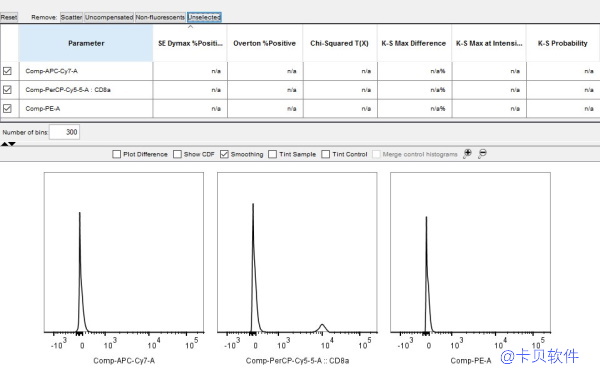
Task: Sort by K-S Probability column header
Action: (x=562, y=43)
